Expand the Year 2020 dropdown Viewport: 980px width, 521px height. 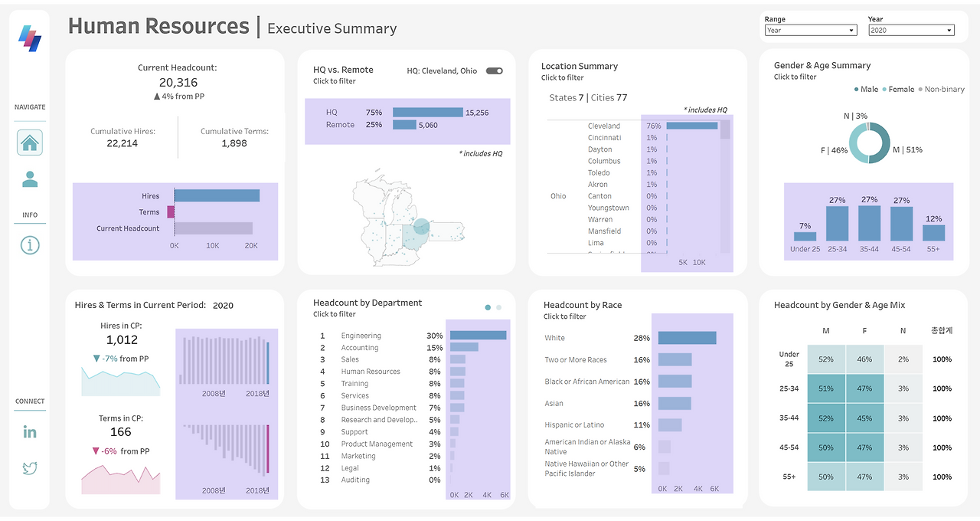(912, 30)
